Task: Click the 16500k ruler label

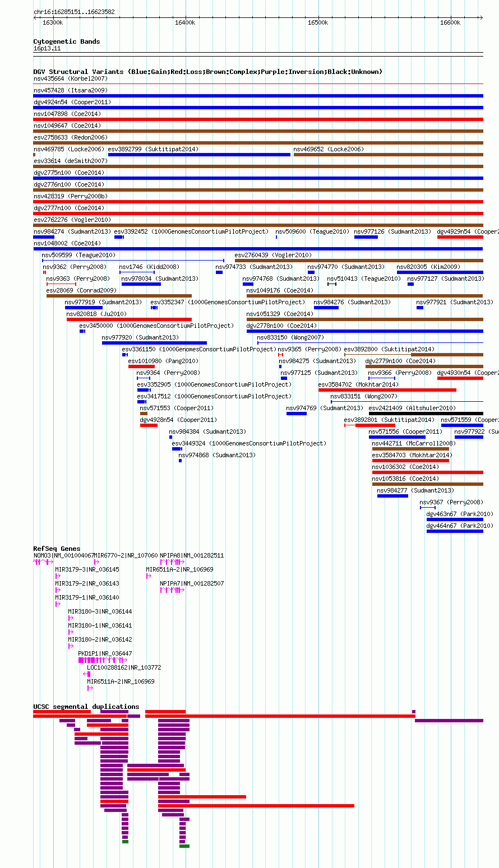Action: [x=318, y=22]
